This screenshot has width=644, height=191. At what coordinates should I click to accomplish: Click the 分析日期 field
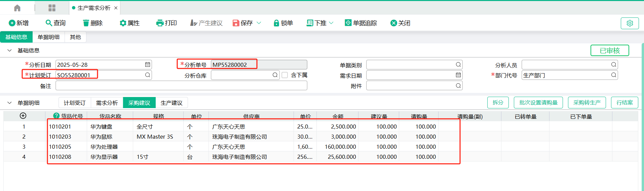coord(104,64)
